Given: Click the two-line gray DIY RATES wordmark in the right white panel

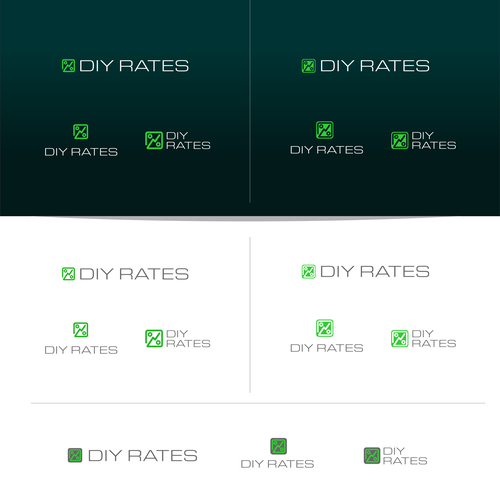Looking at the screenshot, I should [x=434, y=339].
